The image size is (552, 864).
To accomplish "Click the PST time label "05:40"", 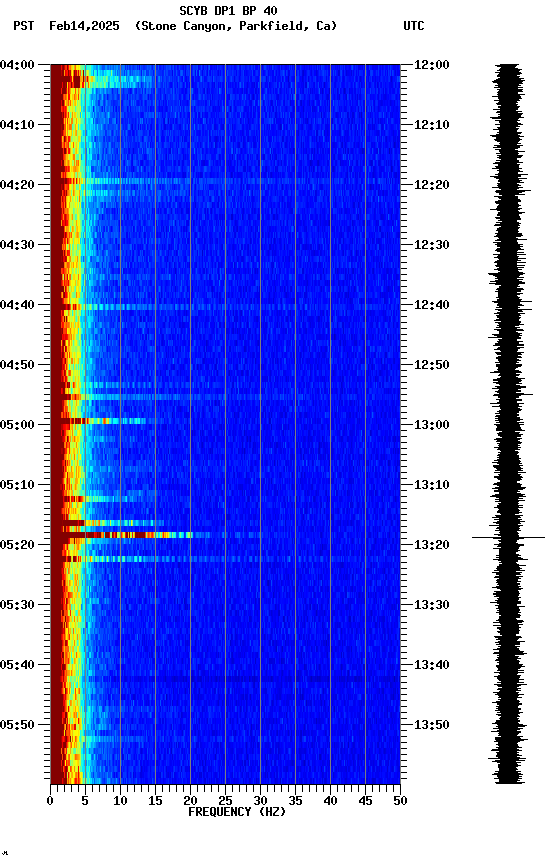I will (x=17, y=665).
